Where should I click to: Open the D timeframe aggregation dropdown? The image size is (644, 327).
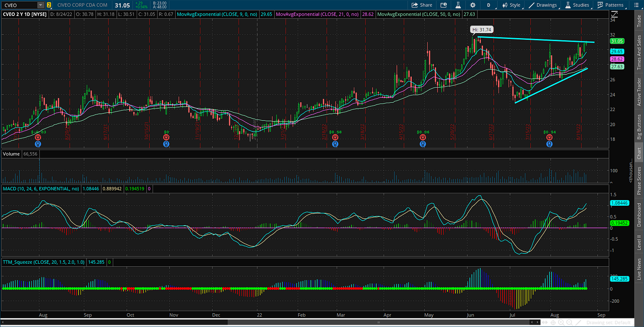click(x=489, y=5)
